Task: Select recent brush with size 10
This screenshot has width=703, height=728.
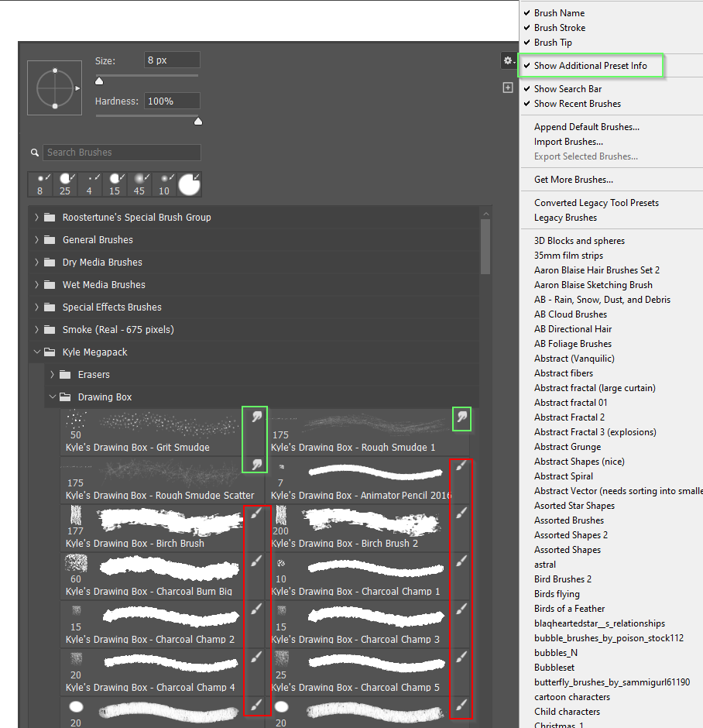Action: [x=164, y=184]
